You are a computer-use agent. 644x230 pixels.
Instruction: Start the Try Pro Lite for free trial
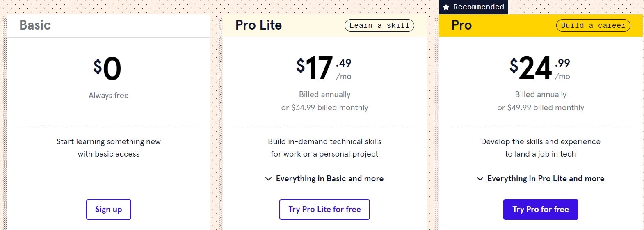[x=324, y=210]
